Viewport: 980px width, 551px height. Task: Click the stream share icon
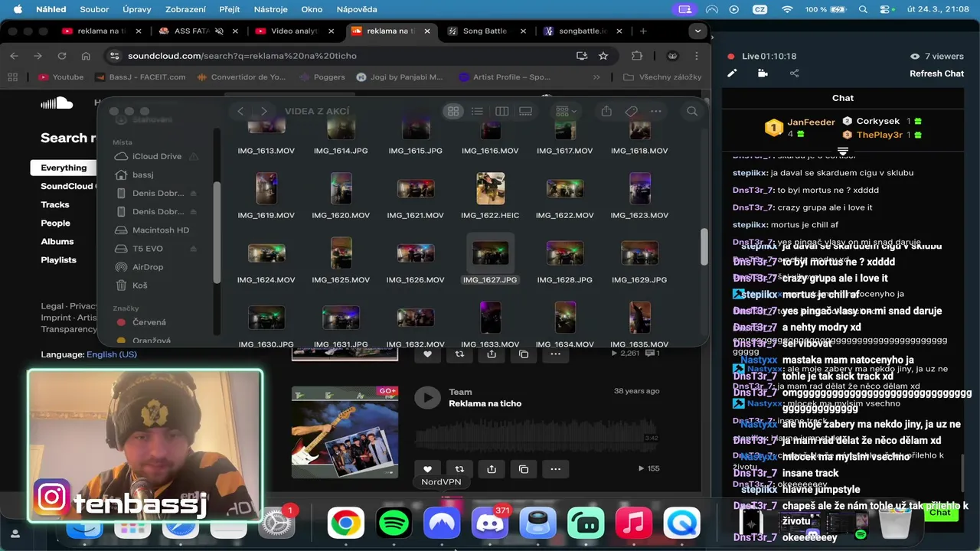tap(794, 73)
